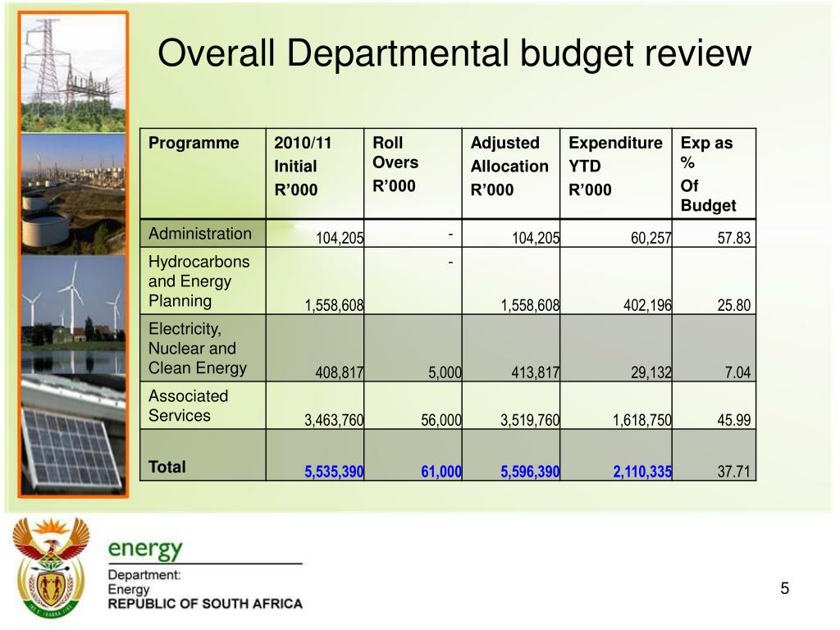Click the total roll overs 61,000
The width and height of the screenshot is (840, 630).
pos(441,472)
